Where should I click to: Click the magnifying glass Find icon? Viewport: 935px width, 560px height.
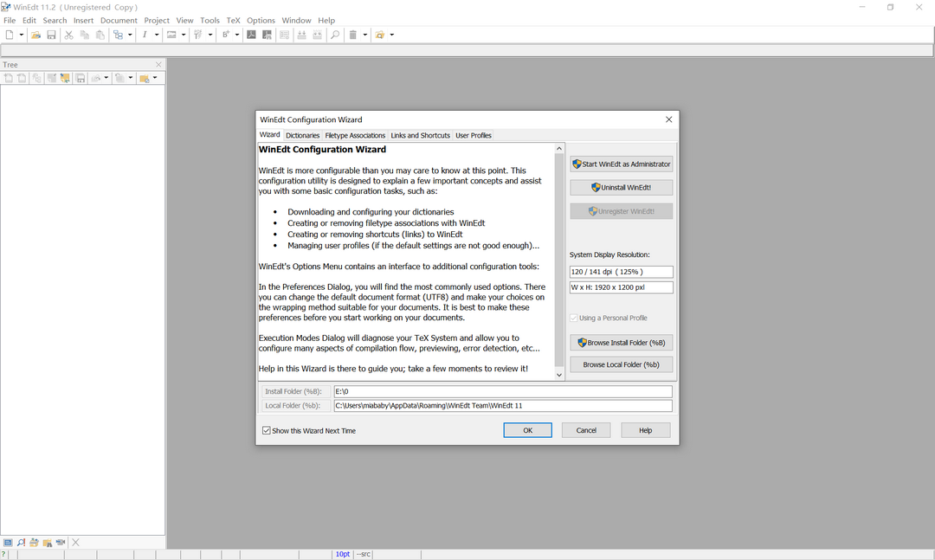(335, 35)
